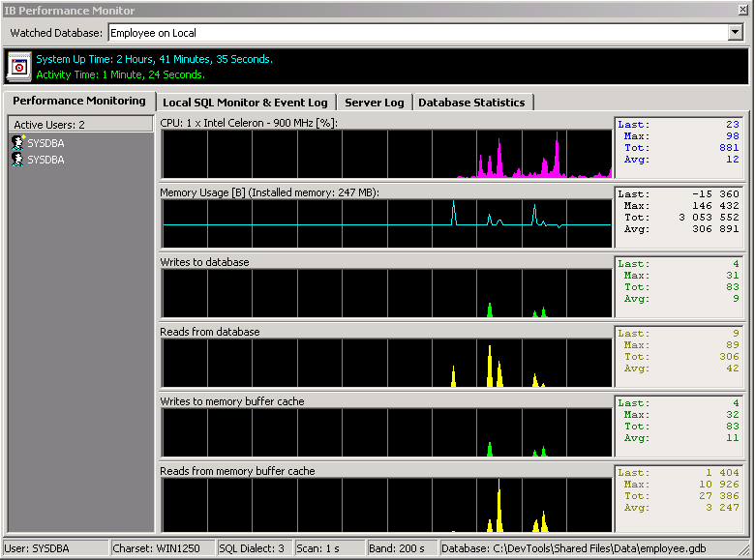Open the Local SQL Monitor & Event Log tab
Image resolution: width=755 pixels, height=560 pixels.
(x=245, y=103)
